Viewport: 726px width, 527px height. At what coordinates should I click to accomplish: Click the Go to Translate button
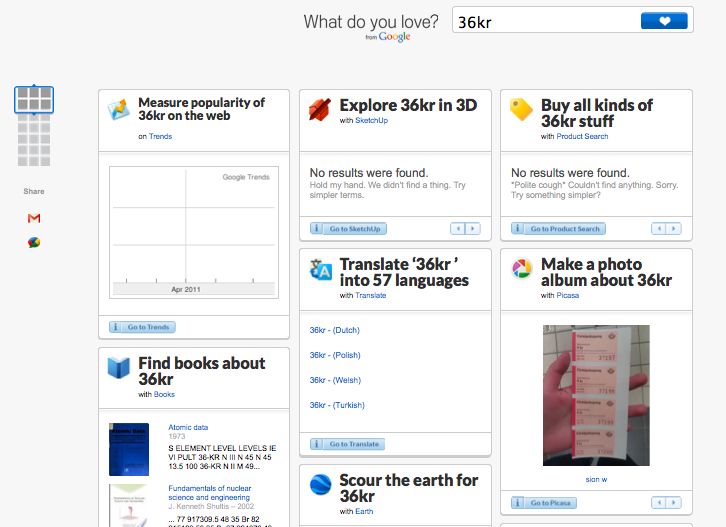(354, 444)
